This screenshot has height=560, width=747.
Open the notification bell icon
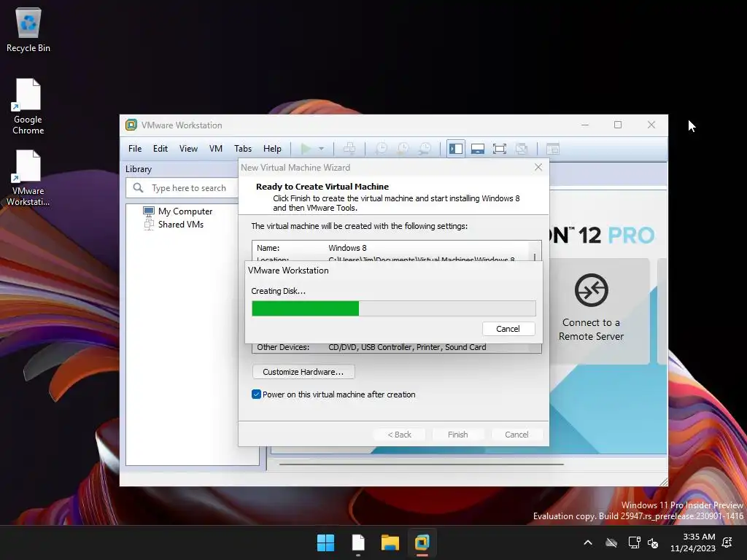[x=727, y=542]
